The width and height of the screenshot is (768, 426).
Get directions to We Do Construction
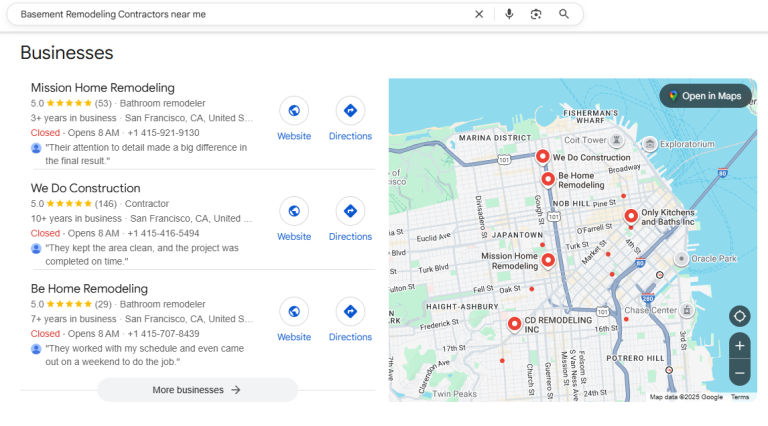[x=350, y=211]
